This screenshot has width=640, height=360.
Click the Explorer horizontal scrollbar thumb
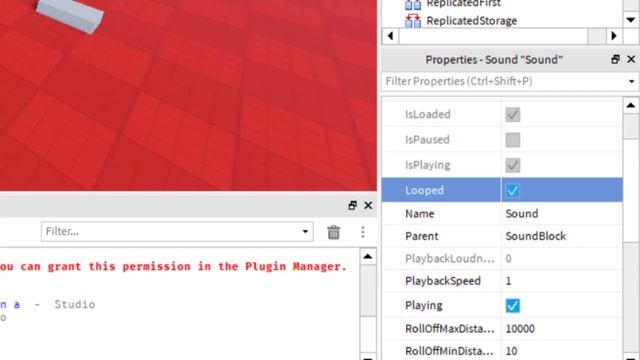pos(493,36)
